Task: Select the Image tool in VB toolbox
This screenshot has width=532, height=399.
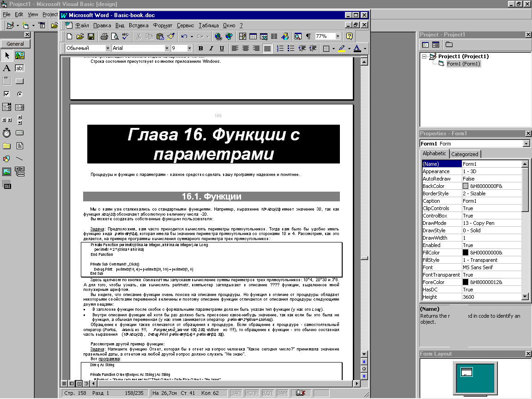Action: tap(6, 172)
